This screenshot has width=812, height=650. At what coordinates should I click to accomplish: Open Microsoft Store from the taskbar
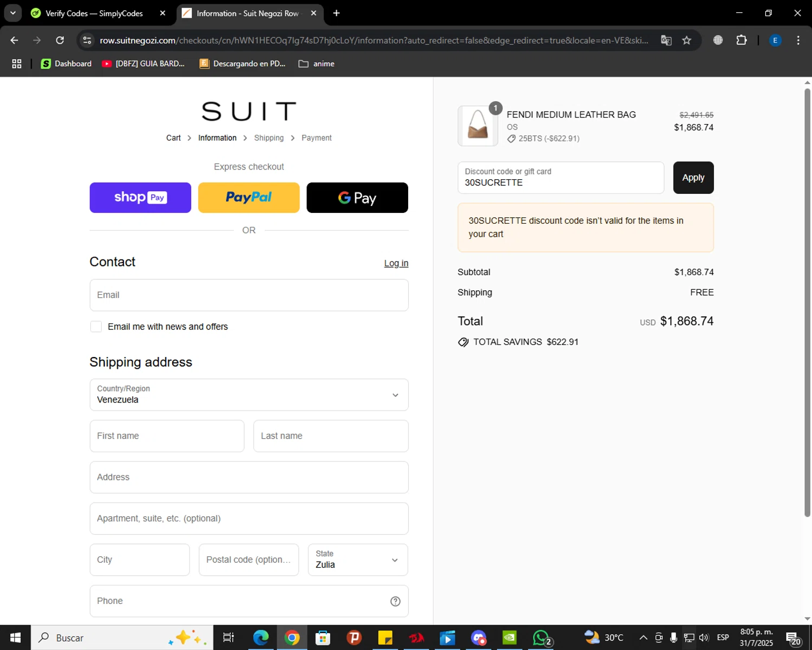(323, 638)
